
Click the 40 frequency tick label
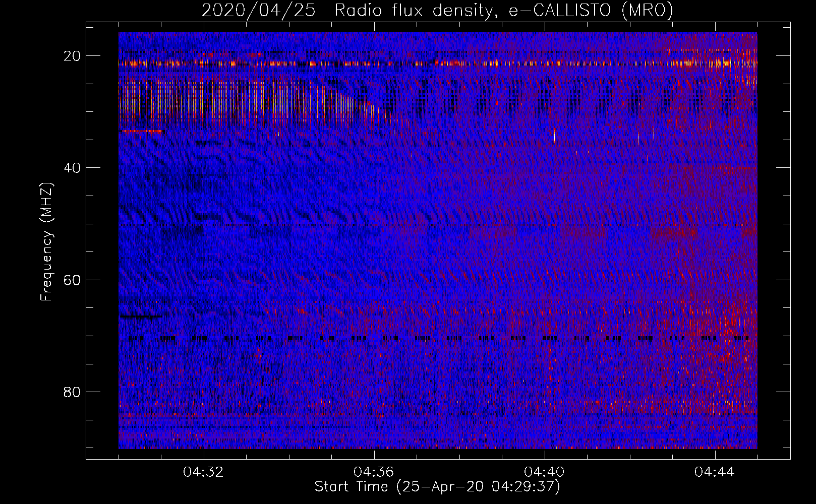pyautogui.click(x=73, y=168)
